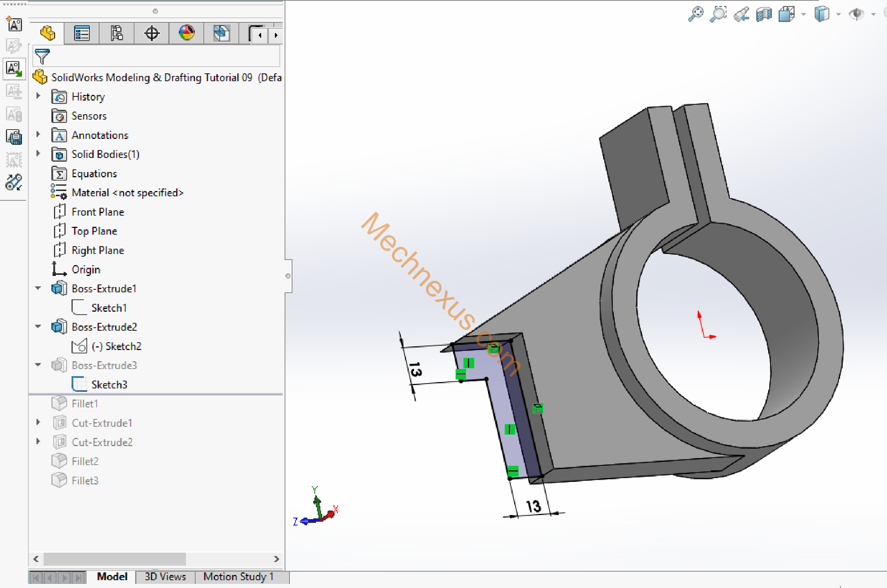Open the ConfigurationManager tab
The image size is (887, 588).
click(117, 34)
